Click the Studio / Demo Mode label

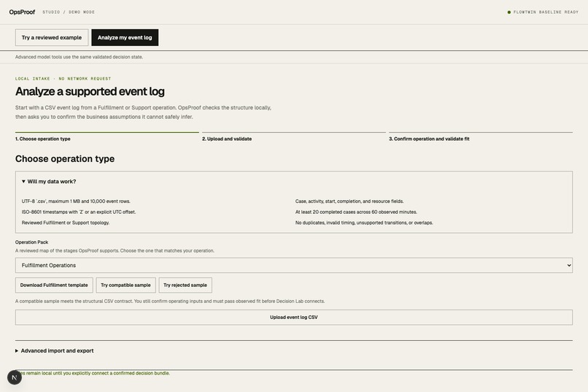(69, 12)
